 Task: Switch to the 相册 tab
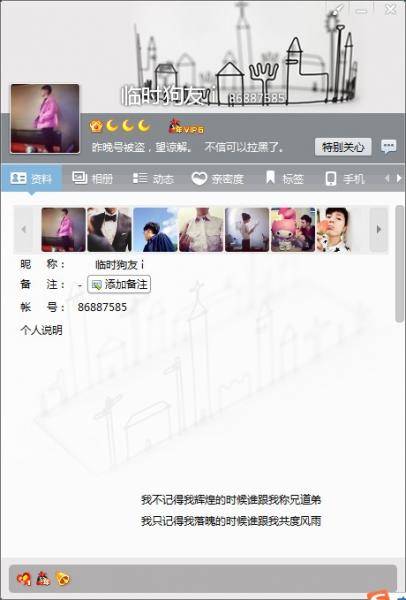(92, 178)
